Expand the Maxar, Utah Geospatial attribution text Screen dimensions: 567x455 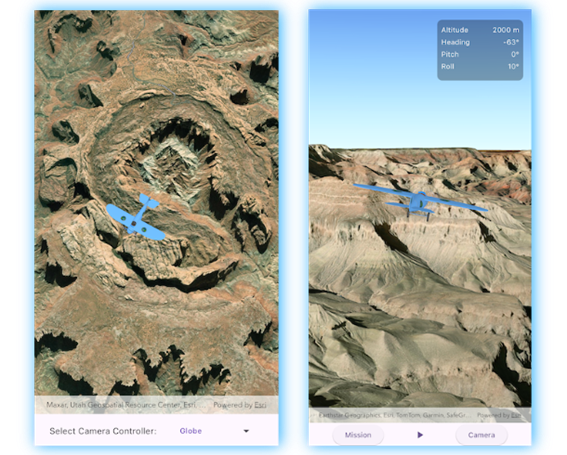(126, 405)
